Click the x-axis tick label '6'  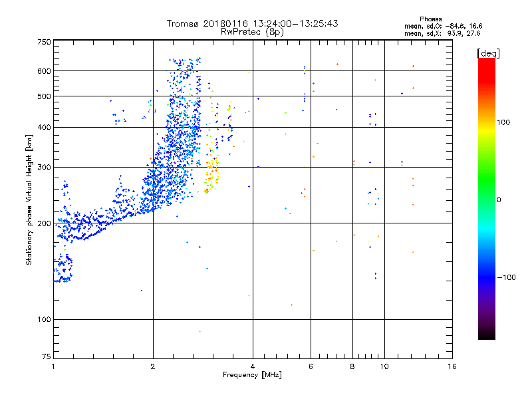311,366
